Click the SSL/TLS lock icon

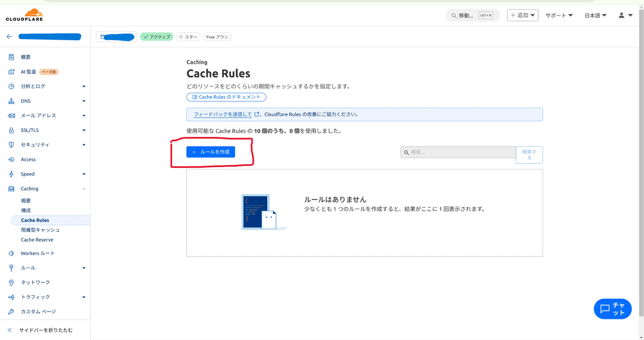point(11,130)
